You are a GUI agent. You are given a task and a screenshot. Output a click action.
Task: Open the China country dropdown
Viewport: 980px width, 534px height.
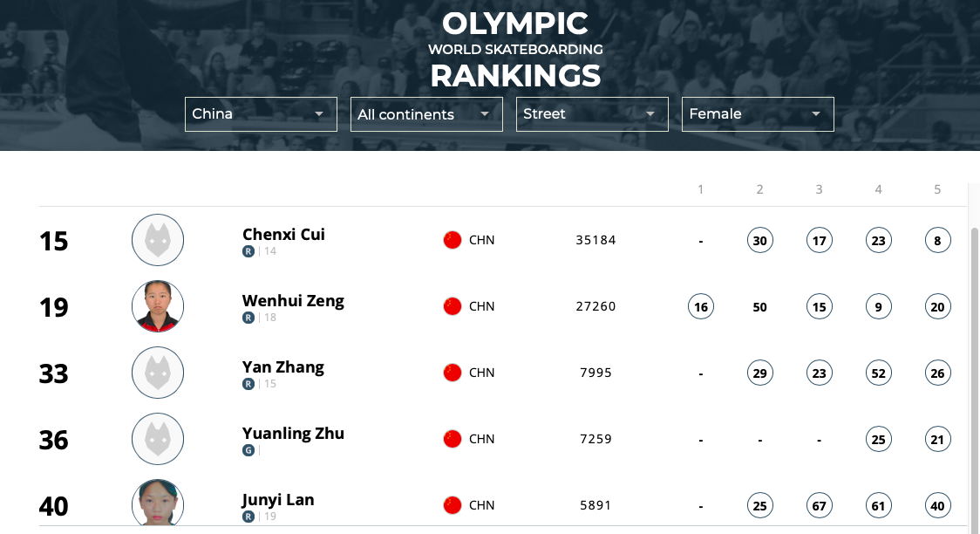pyautogui.click(x=261, y=114)
